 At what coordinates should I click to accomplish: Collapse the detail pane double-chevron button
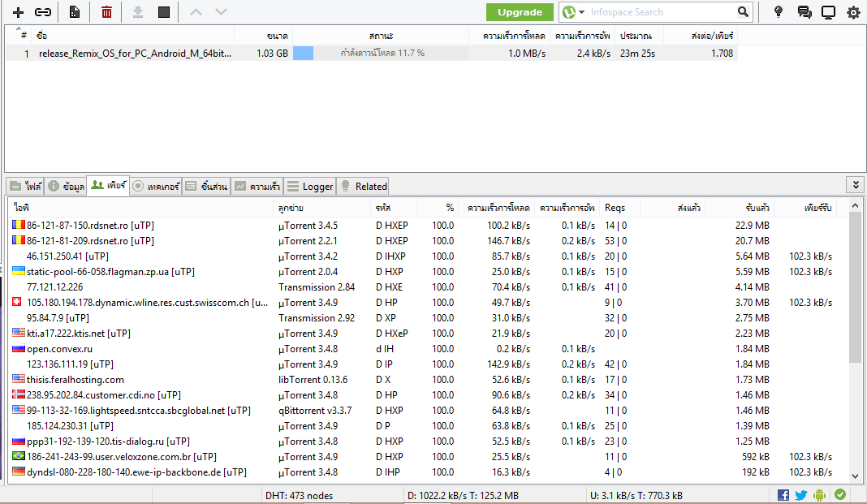pyautogui.click(x=856, y=185)
